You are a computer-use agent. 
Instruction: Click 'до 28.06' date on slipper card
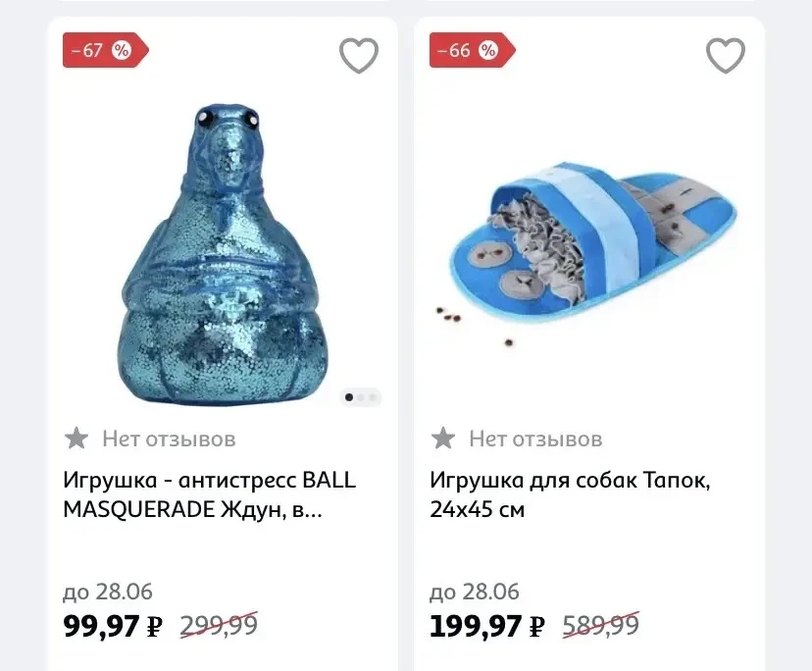coord(474,592)
